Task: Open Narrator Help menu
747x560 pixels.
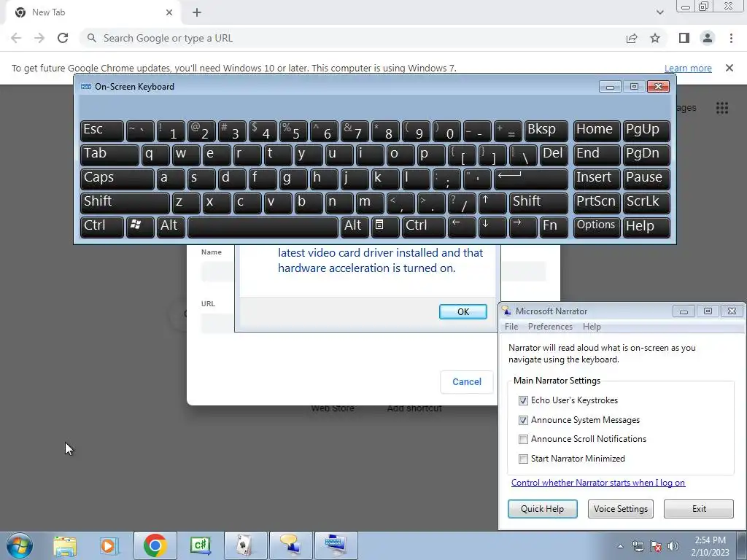Action: pos(592,327)
